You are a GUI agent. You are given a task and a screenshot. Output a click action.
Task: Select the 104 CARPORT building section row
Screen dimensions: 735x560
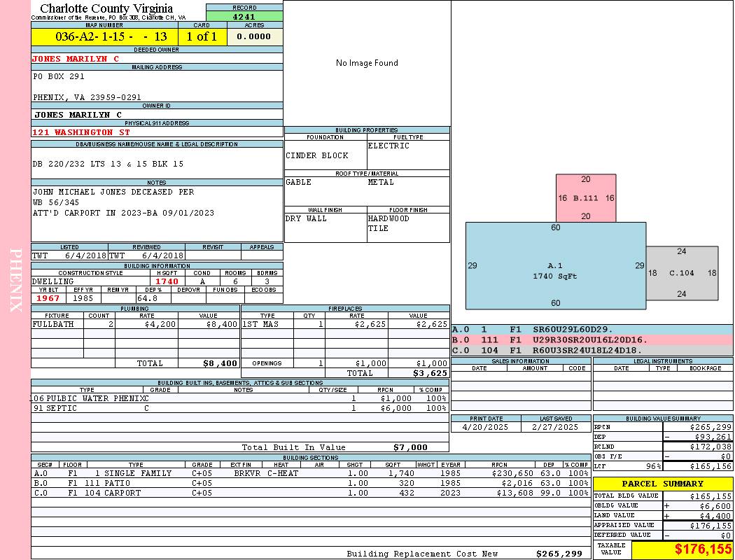tap(308, 493)
